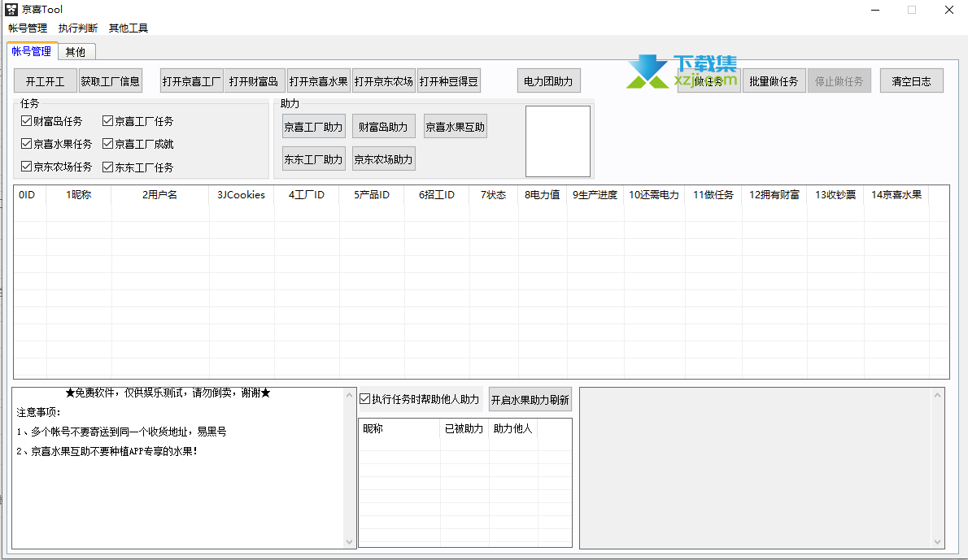968x560 pixels.
Task: Click the 2用户名 column header
Action: (x=160, y=195)
